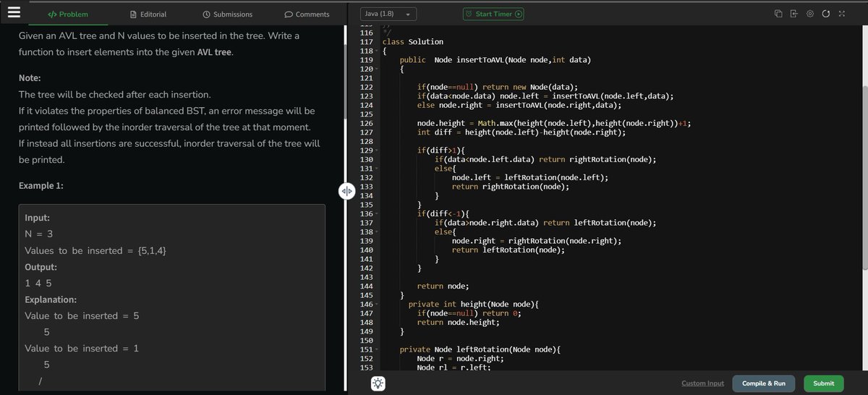This screenshot has height=395, width=868.
Task: Collapse code fold at line 151
Action: pyautogui.click(x=378, y=350)
